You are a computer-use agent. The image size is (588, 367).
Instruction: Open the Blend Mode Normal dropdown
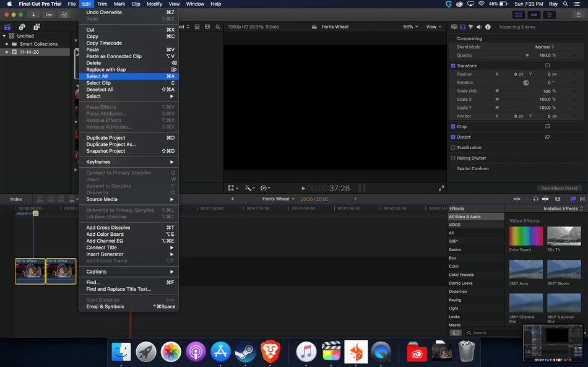click(x=545, y=47)
